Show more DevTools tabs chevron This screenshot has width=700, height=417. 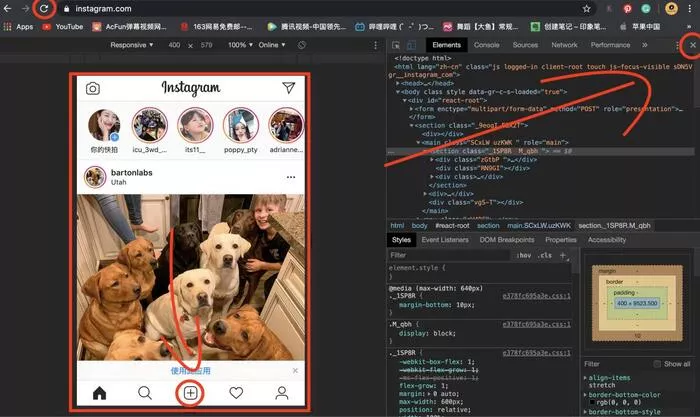pyautogui.click(x=645, y=45)
